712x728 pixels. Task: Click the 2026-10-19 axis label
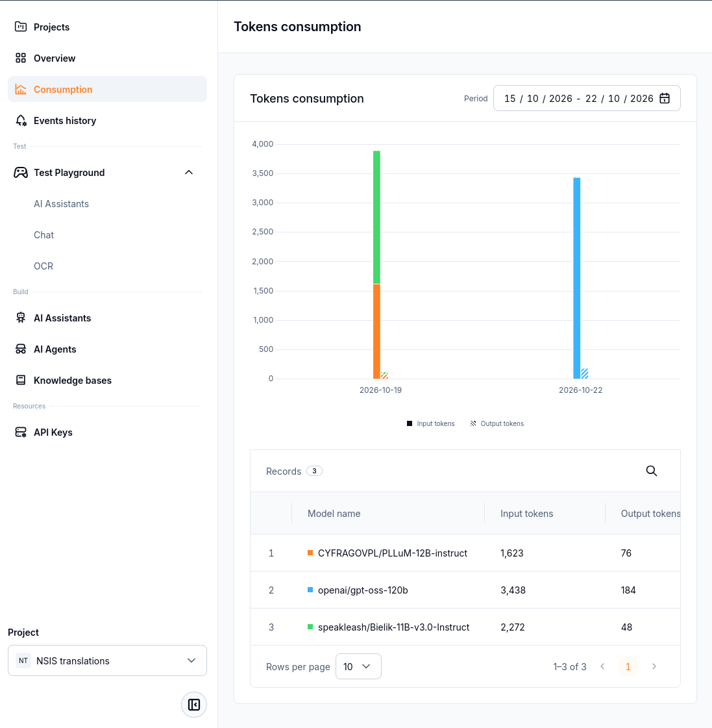click(x=380, y=390)
